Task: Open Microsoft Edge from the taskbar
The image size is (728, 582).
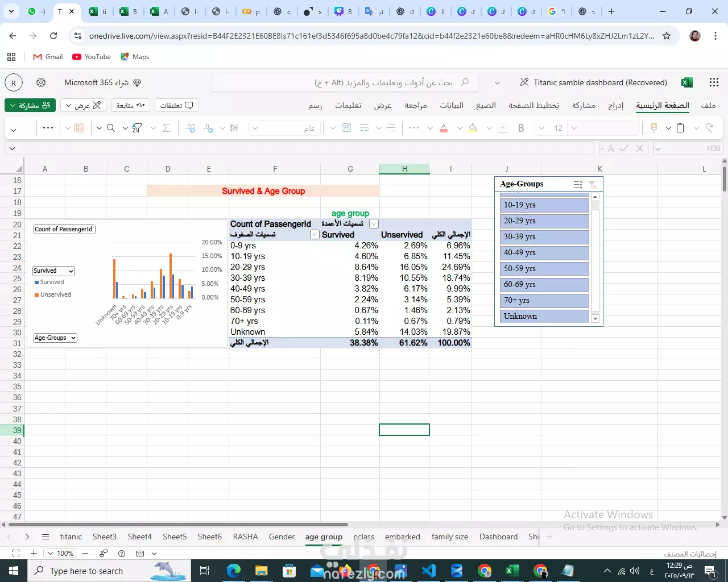Action: coord(234,571)
